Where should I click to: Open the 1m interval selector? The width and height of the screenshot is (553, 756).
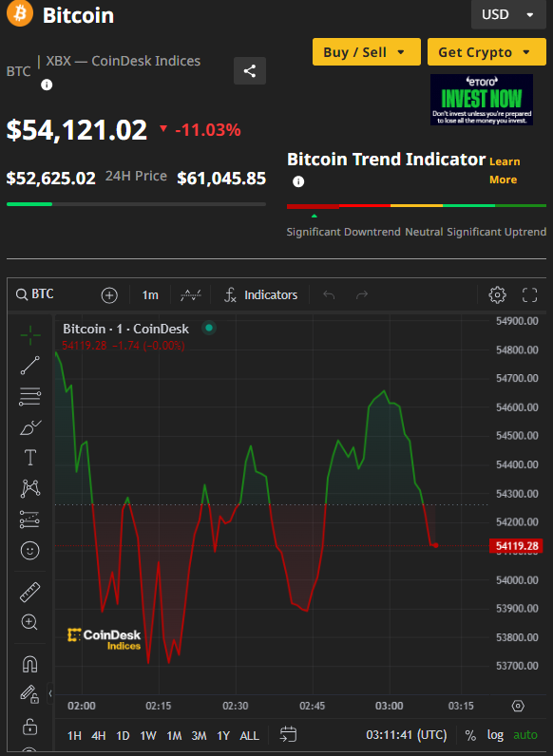pos(150,295)
